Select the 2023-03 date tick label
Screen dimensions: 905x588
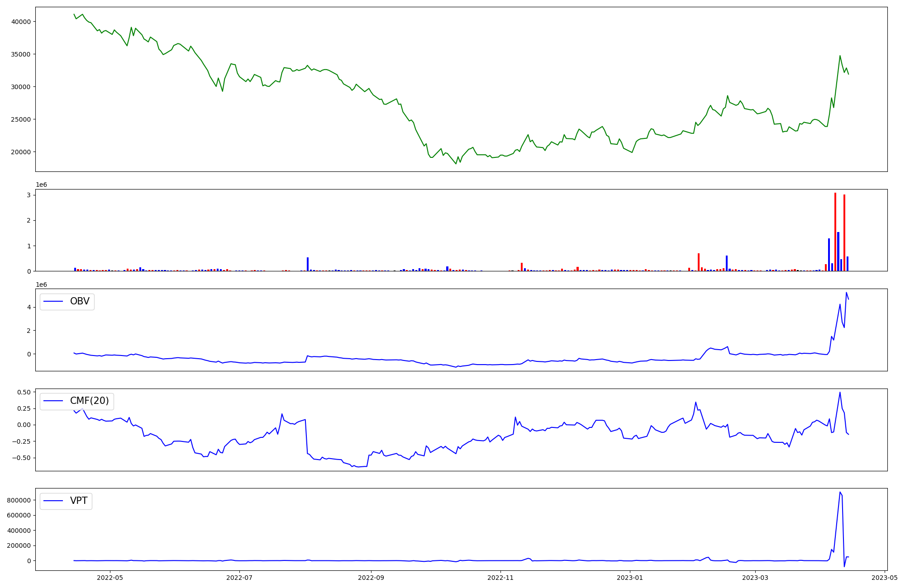(755, 578)
